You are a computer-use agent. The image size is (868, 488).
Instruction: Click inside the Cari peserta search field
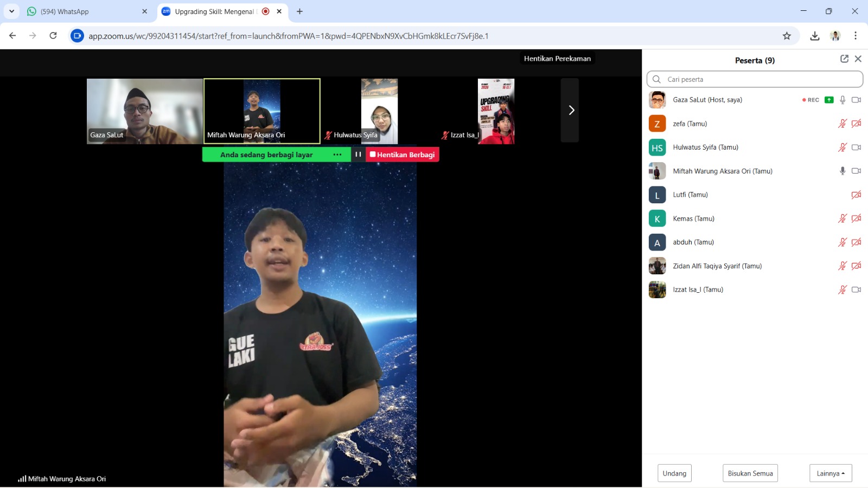pyautogui.click(x=754, y=79)
